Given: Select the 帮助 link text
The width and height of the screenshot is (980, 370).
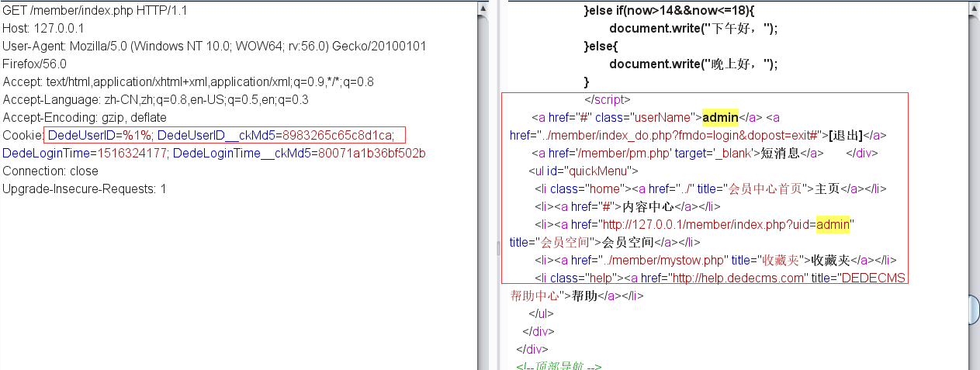Looking at the screenshot, I should pos(586,296).
